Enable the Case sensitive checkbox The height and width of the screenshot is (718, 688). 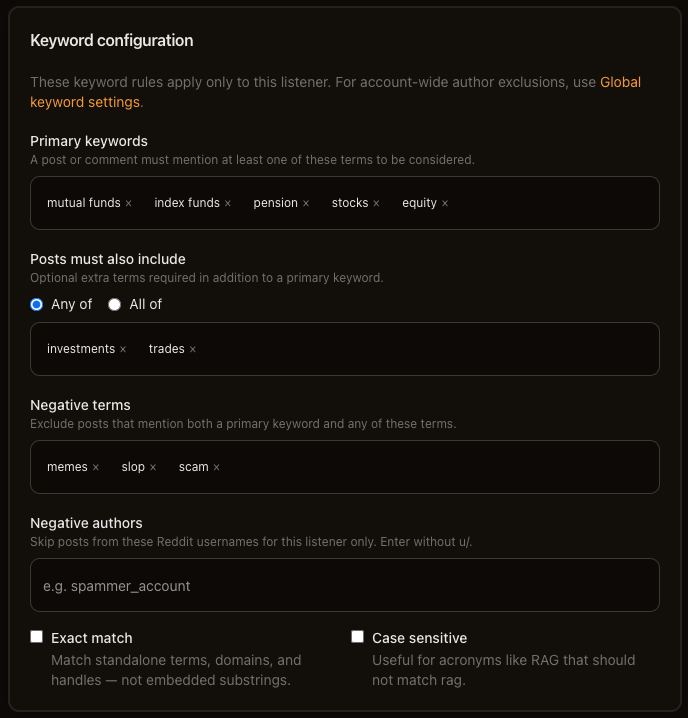pyautogui.click(x=357, y=636)
